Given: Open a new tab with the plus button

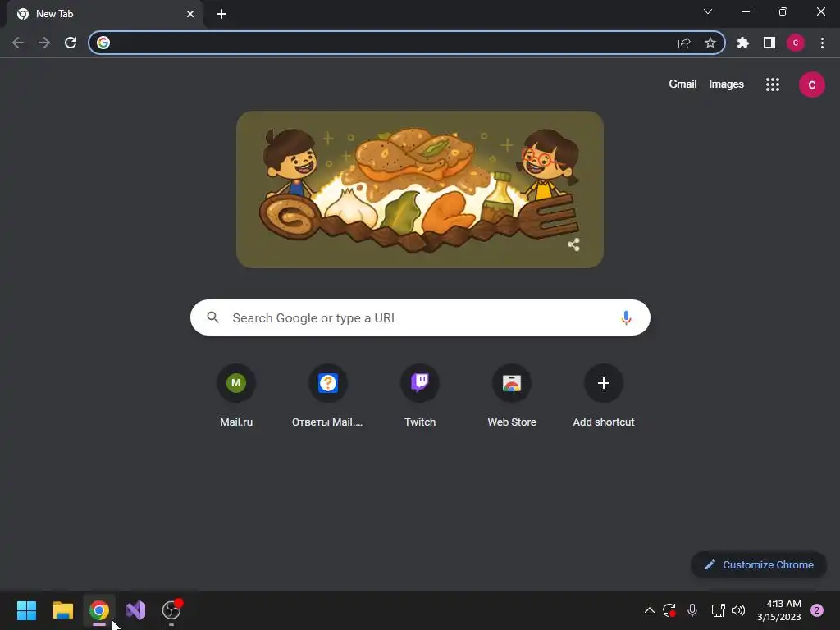Looking at the screenshot, I should (221, 14).
